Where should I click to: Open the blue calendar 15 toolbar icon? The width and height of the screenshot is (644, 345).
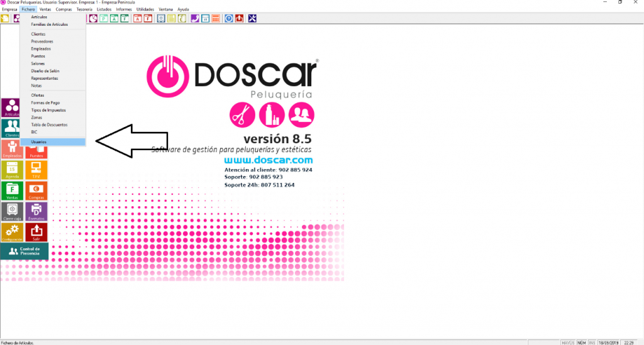pyautogui.click(x=205, y=18)
